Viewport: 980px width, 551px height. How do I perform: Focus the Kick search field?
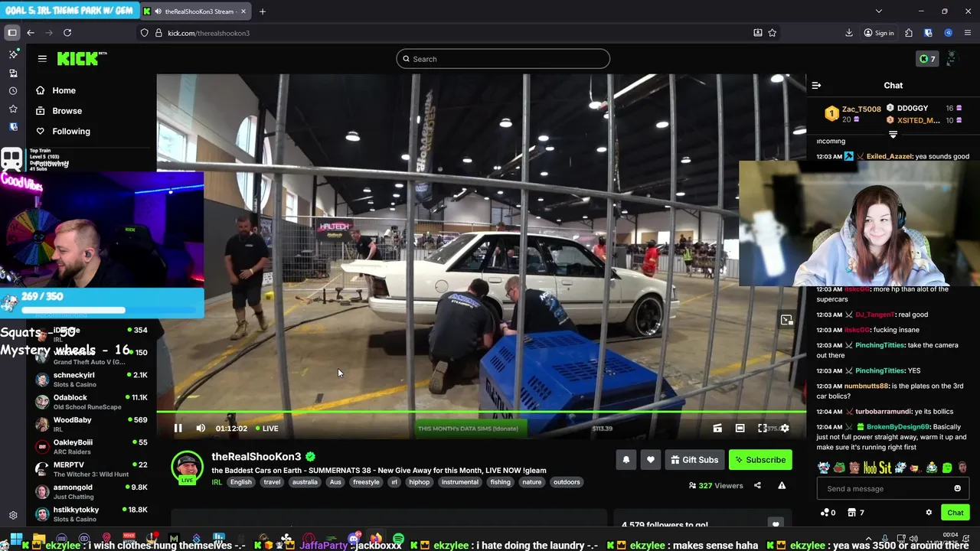coord(503,59)
